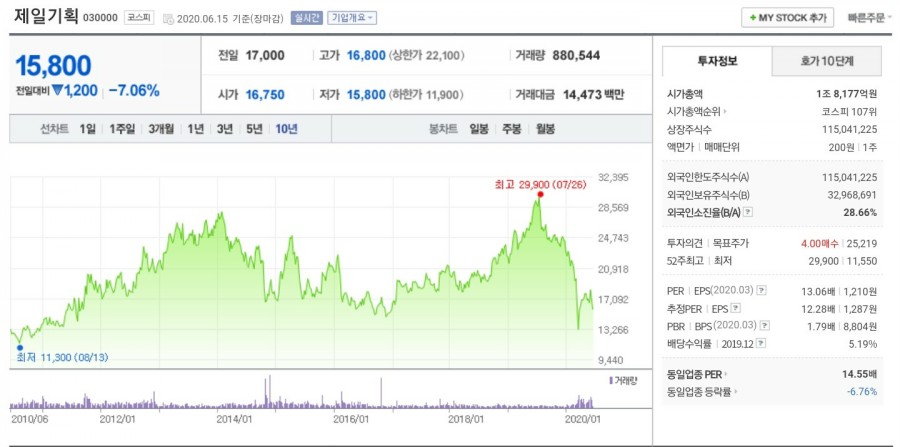Click the blue 최저 low marker dot
The height and width of the screenshot is (447, 900).
pyautogui.click(x=20, y=347)
